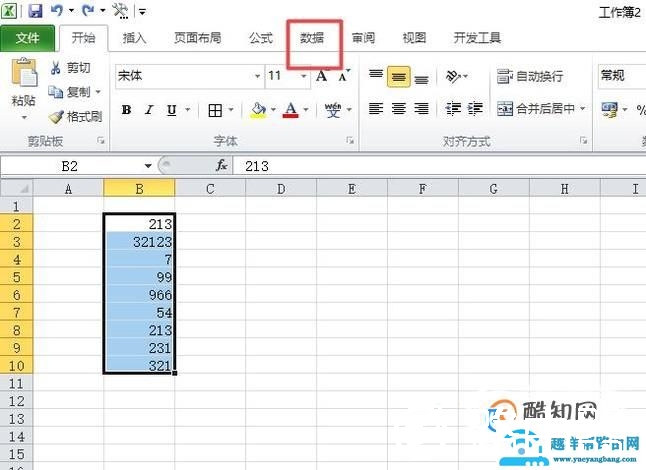Image resolution: width=646 pixels, height=470 pixels.
Task: Open 对齐方式 alignment dialog launcher
Action: click(x=583, y=141)
